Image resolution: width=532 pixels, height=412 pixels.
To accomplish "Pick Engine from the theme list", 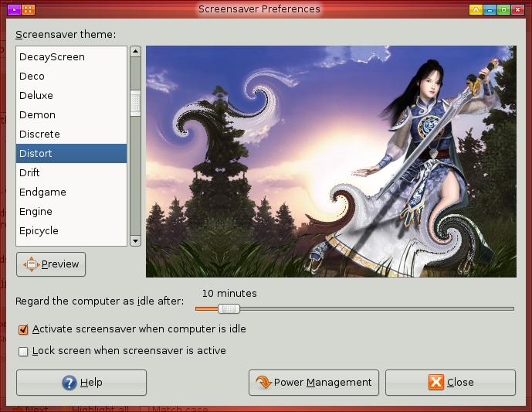I will [71, 212].
